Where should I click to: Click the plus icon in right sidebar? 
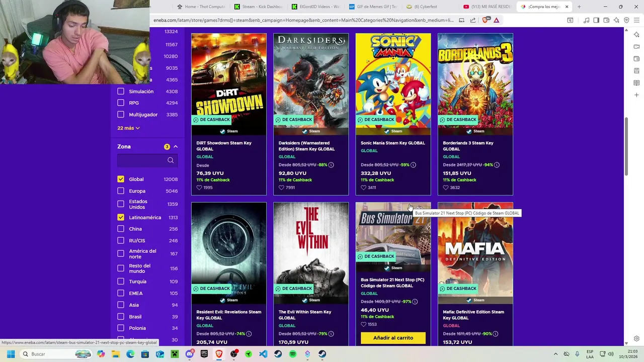coord(636,95)
